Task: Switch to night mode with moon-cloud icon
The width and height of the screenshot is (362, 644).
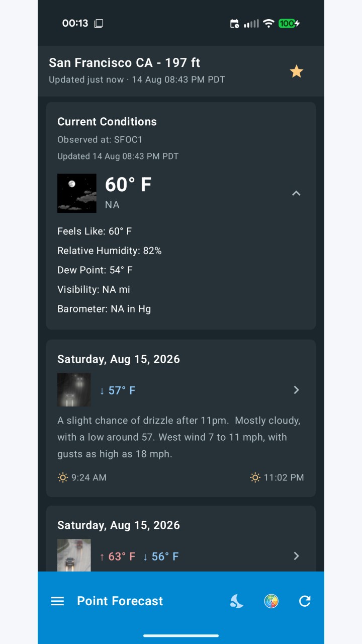Action: pyautogui.click(x=237, y=601)
